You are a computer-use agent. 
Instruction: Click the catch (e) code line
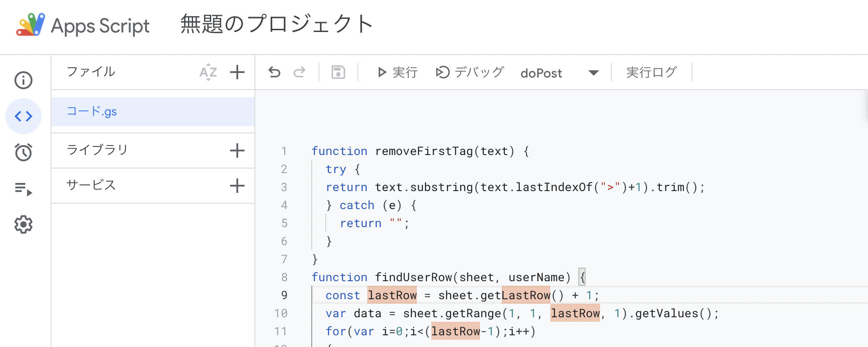(371, 205)
